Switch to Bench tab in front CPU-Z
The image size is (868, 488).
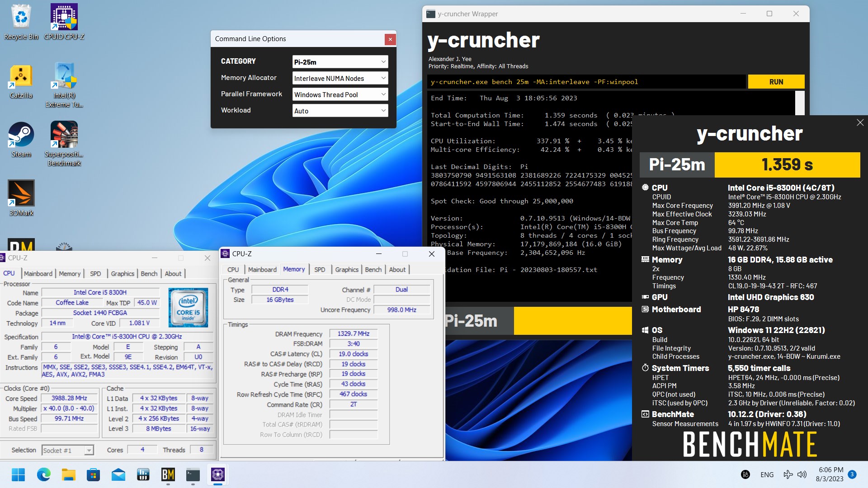point(373,269)
